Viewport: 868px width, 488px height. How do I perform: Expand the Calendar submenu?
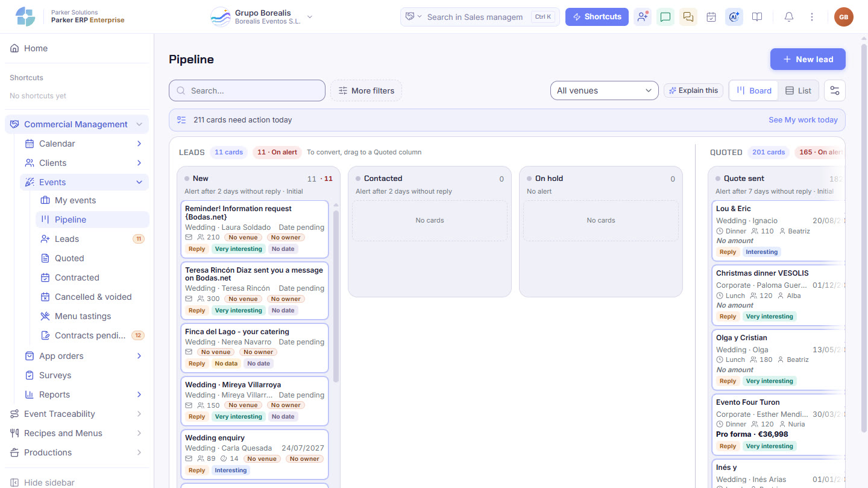tap(139, 144)
